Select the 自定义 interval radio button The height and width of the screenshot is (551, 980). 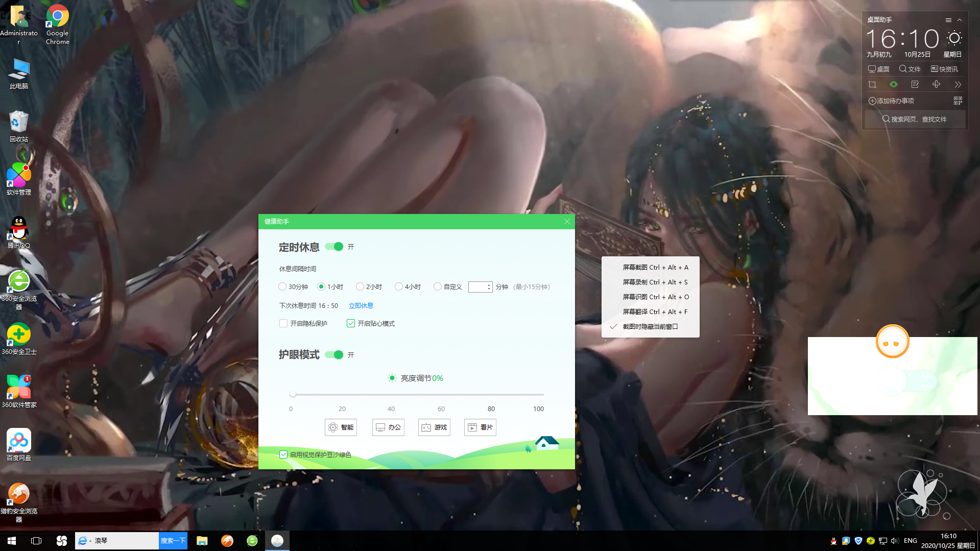tap(438, 287)
